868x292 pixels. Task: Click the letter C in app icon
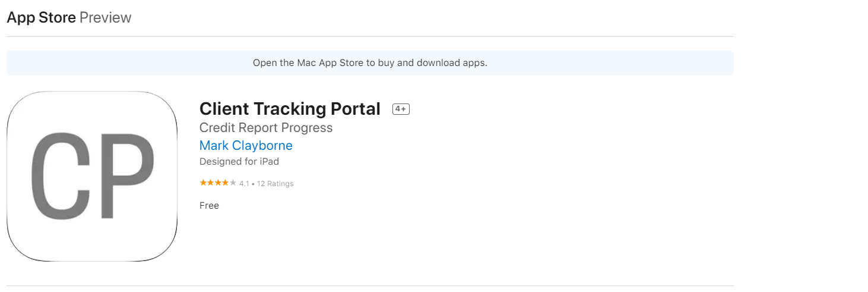[61, 176]
